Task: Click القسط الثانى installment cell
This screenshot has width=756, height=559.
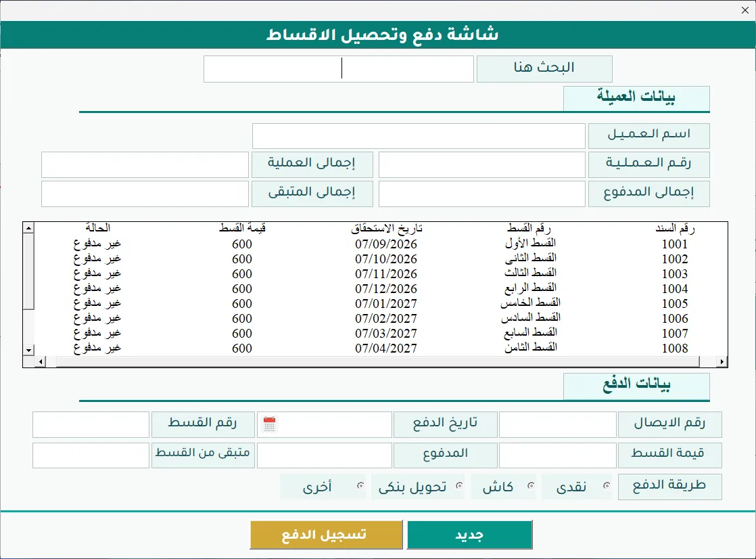Action: (530, 259)
